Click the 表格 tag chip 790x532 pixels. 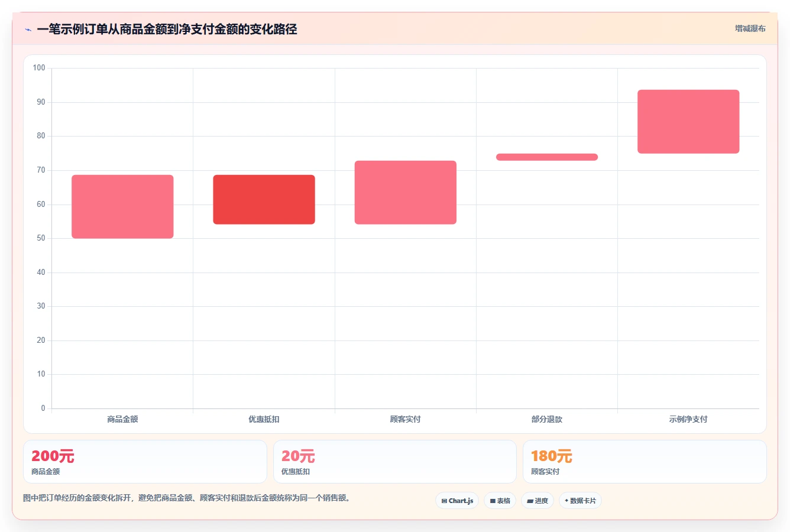(x=500, y=501)
